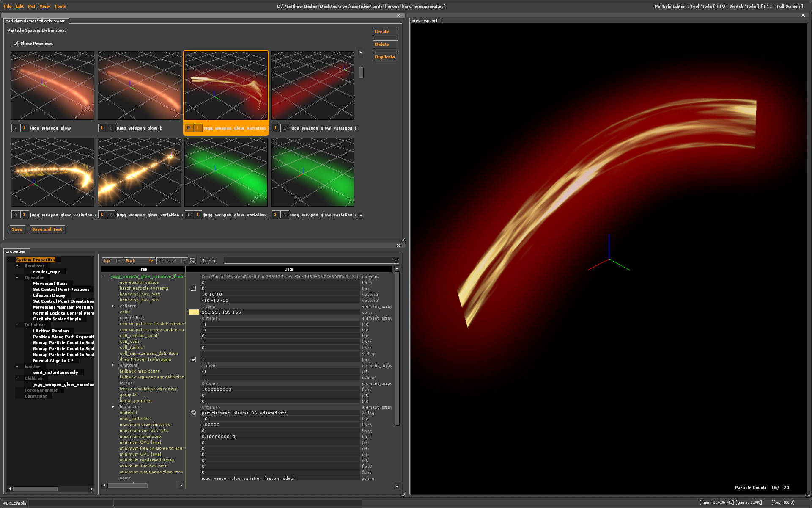Select the #BxConsole tab
Image resolution: width=812 pixels, height=508 pixels.
(15, 503)
